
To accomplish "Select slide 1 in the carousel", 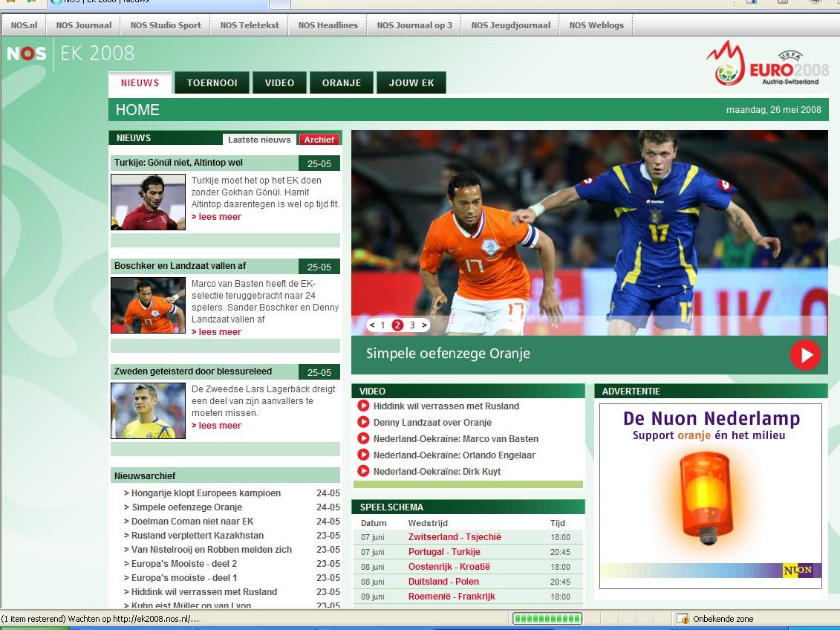I will (x=382, y=325).
